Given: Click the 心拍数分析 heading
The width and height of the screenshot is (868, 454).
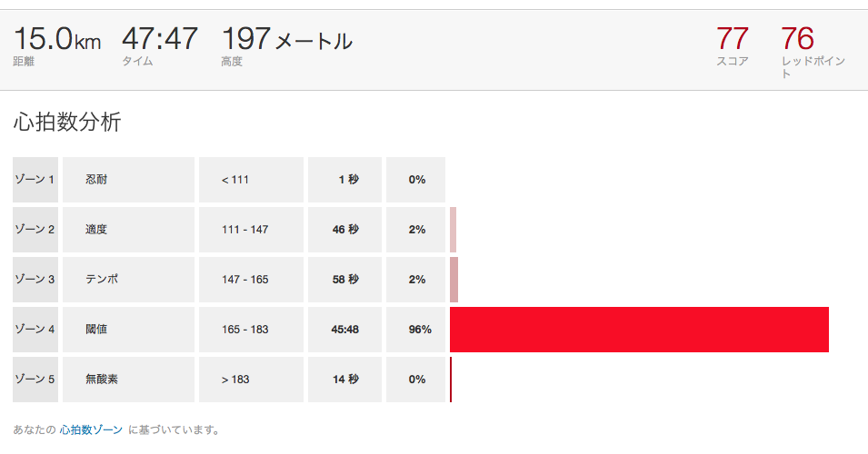Looking at the screenshot, I should [x=67, y=122].
